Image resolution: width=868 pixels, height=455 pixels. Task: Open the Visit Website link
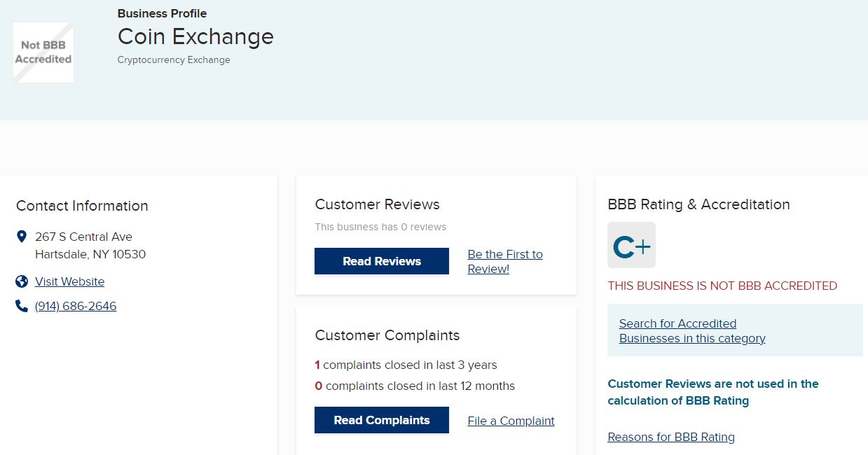[69, 281]
